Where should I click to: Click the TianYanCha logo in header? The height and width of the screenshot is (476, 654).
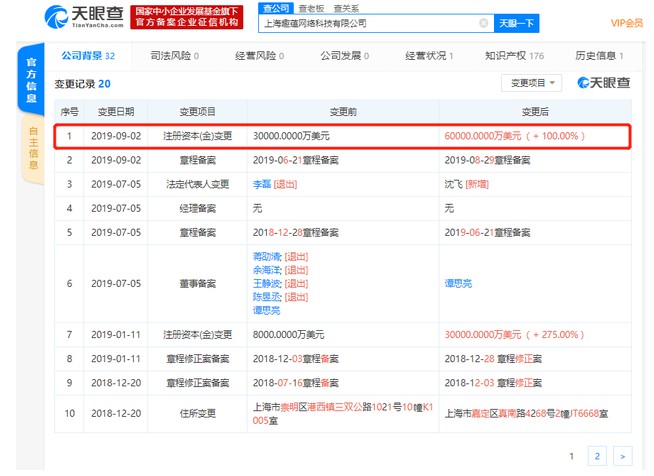click(84, 17)
